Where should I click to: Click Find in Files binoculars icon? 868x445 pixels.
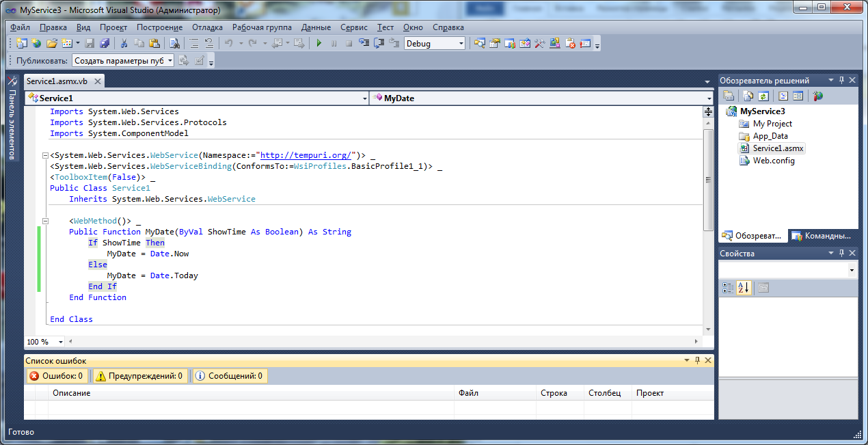click(x=174, y=43)
